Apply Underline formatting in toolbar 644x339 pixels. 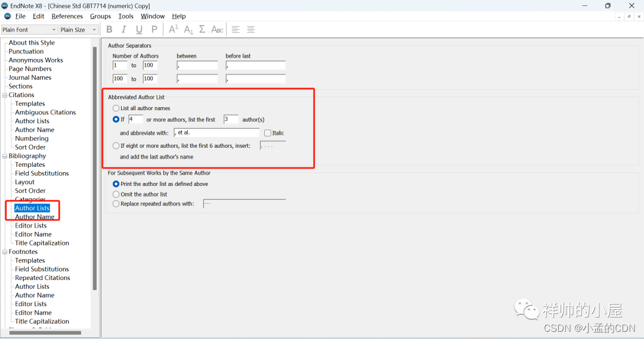139,30
